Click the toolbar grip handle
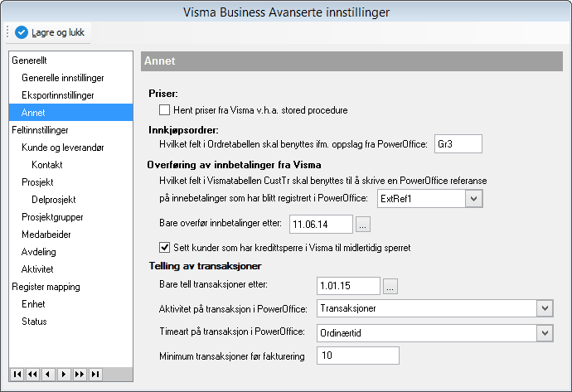 pos(7,32)
